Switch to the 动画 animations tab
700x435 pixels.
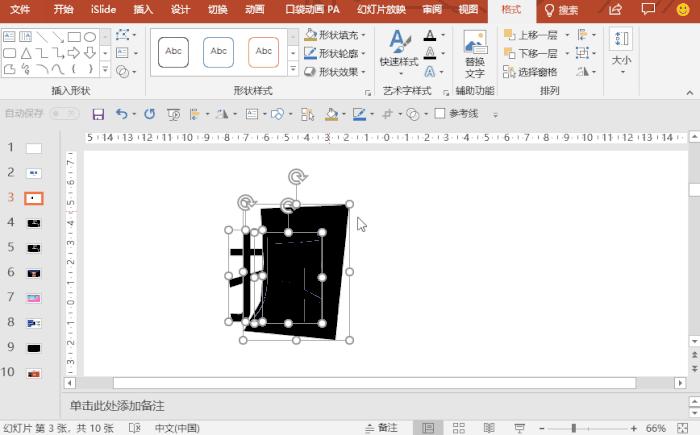pyautogui.click(x=254, y=9)
